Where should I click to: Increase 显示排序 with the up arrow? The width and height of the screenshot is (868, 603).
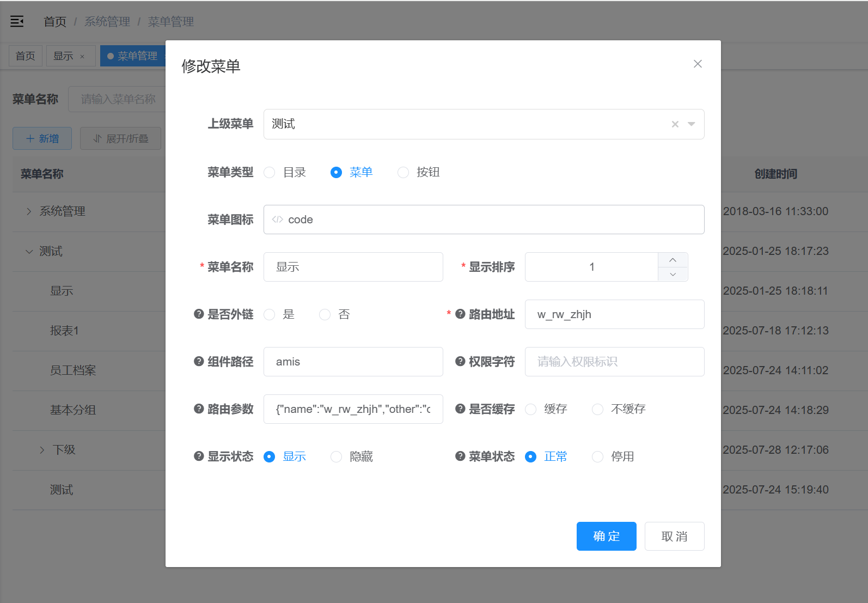[x=673, y=260]
